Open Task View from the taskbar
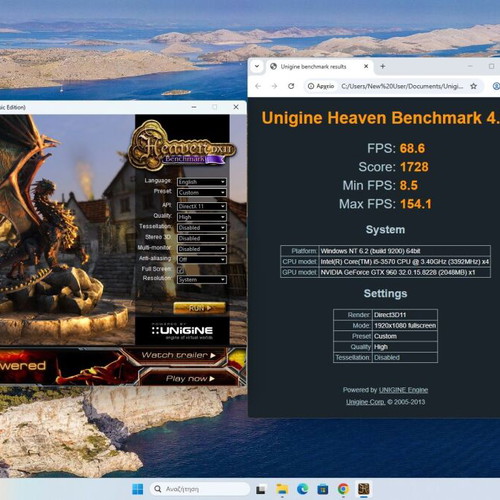This screenshot has width=500, height=500. pos(261,489)
